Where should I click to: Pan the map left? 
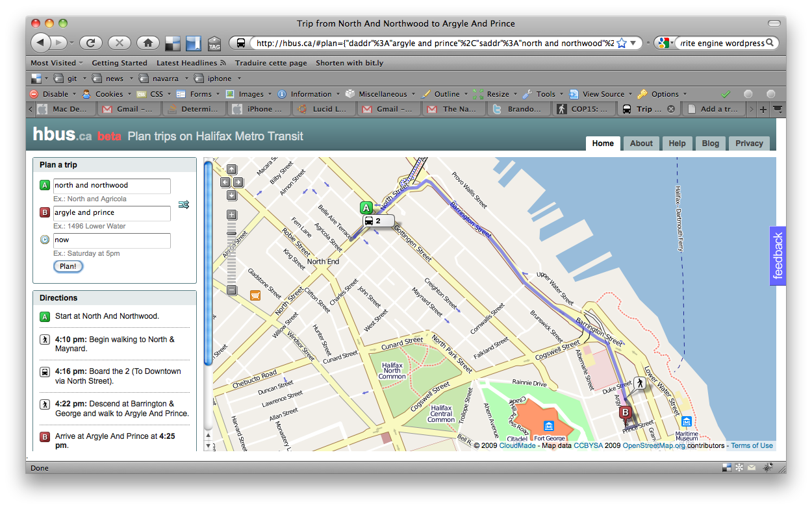point(225,182)
